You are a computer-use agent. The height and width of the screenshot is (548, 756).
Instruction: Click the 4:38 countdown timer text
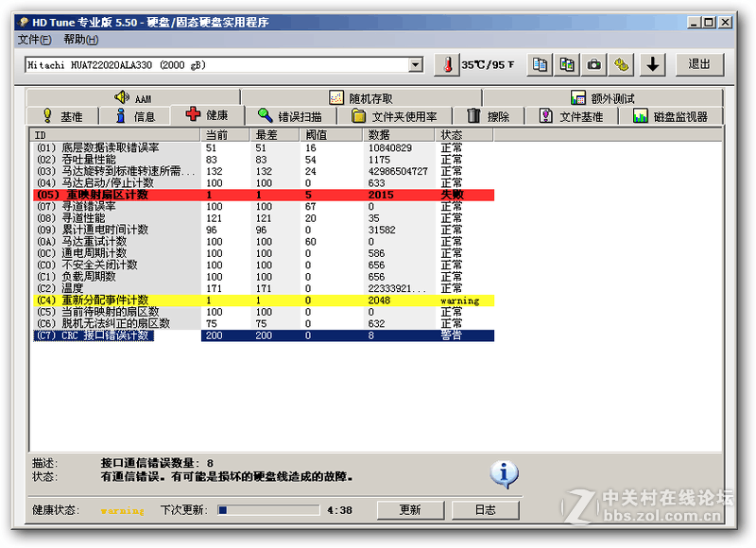tap(340, 510)
